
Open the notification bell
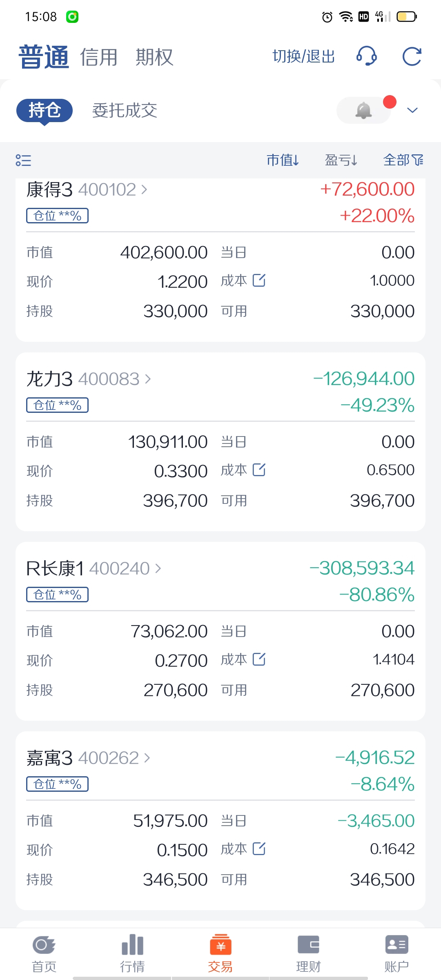pos(363,110)
